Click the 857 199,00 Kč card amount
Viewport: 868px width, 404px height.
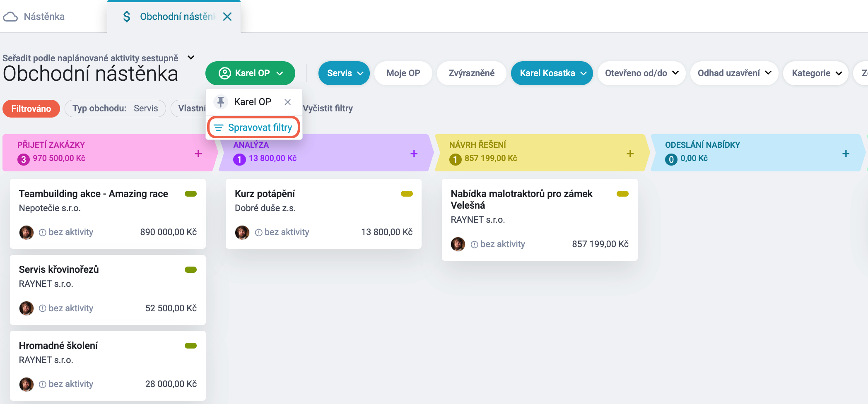click(600, 244)
